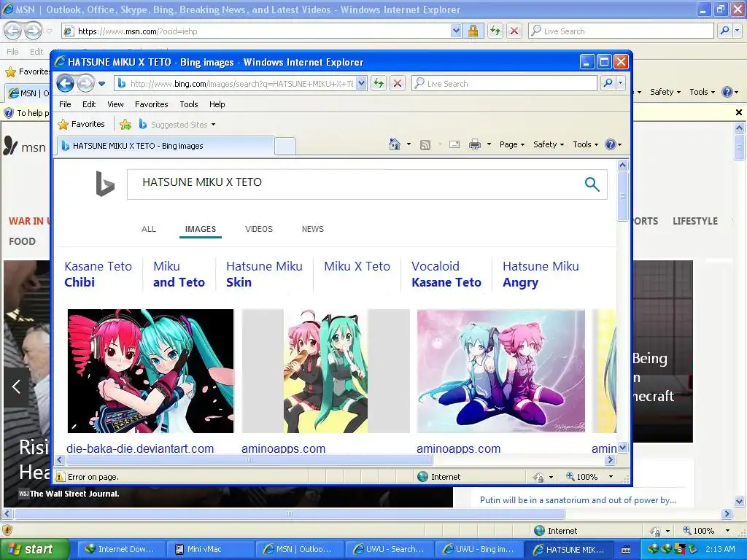
Task: Open Safety menu in Bing window command bar
Action: 549,144
